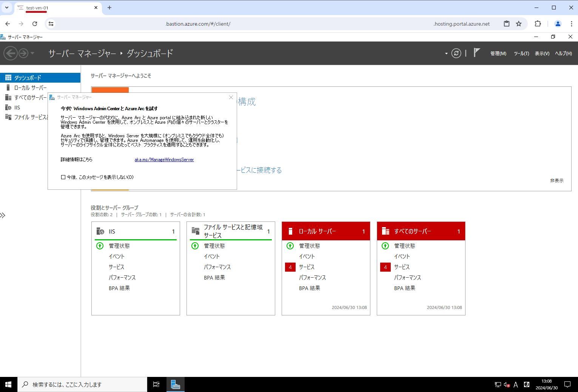The height and width of the screenshot is (392, 578).
Task: Open パフォーマンス in file services tile
Action: click(217, 267)
